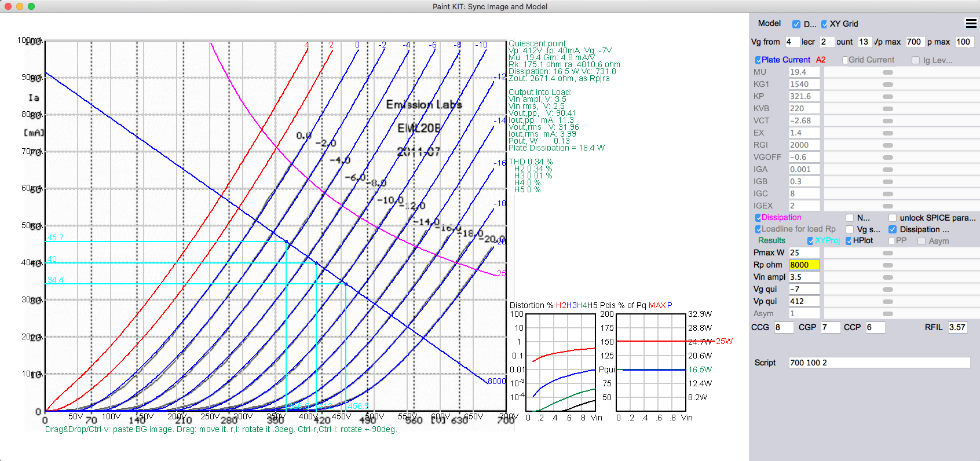
Task: Focus the Vp max field showing 700
Action: (915, 42)
